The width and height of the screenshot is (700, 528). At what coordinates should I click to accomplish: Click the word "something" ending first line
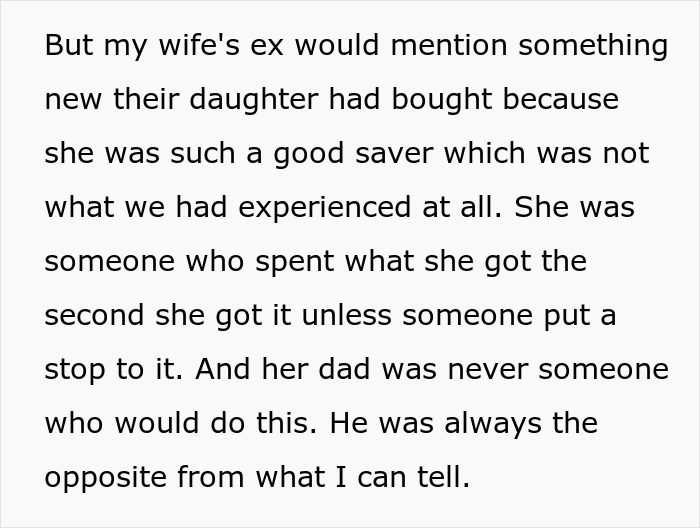click(x=593, y=45)
